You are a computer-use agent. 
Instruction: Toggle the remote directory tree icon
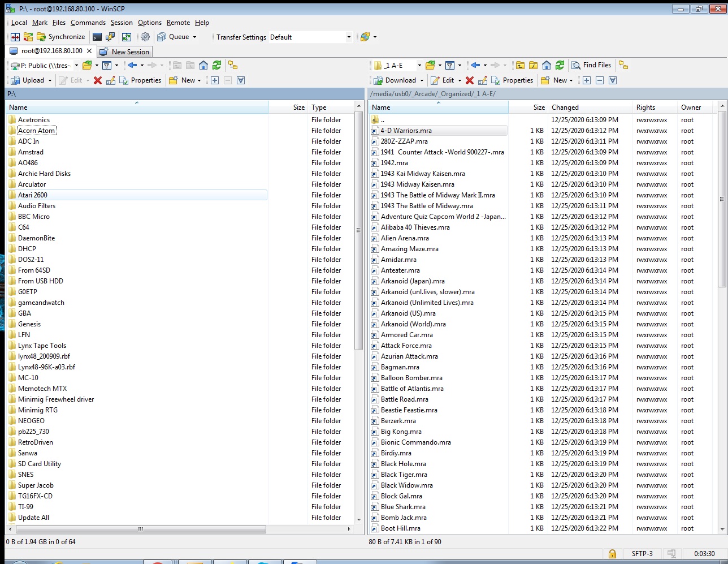pos(623,65)
